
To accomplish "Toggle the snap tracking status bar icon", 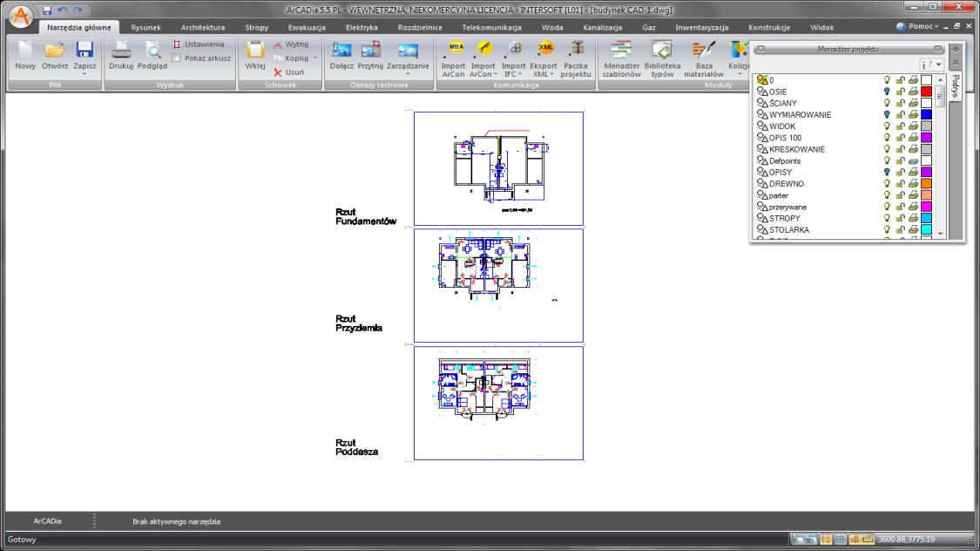I will [x=826, y=539].
